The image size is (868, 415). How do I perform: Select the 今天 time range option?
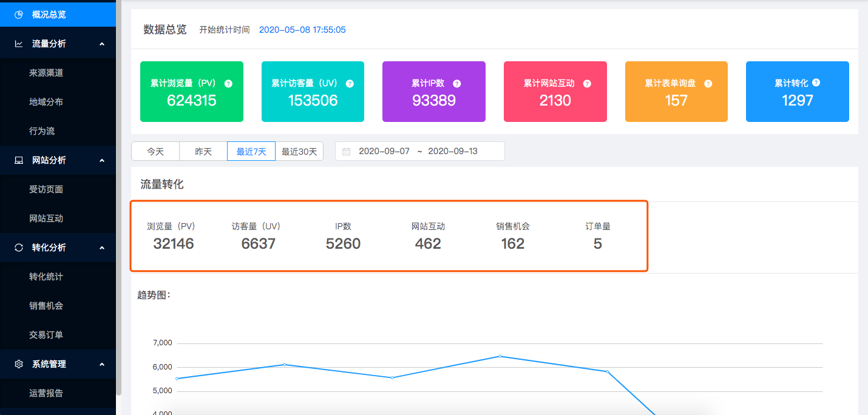click(x=155, y=151)
